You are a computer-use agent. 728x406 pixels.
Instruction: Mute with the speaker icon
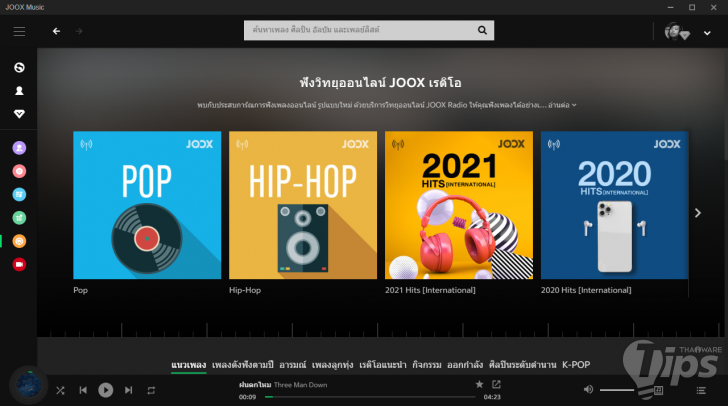588,389
